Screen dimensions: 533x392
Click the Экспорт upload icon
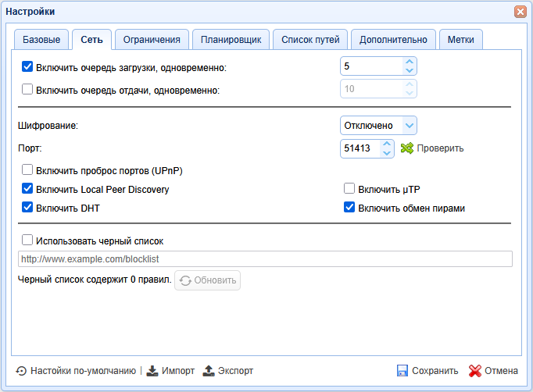[x=209, y=371]
